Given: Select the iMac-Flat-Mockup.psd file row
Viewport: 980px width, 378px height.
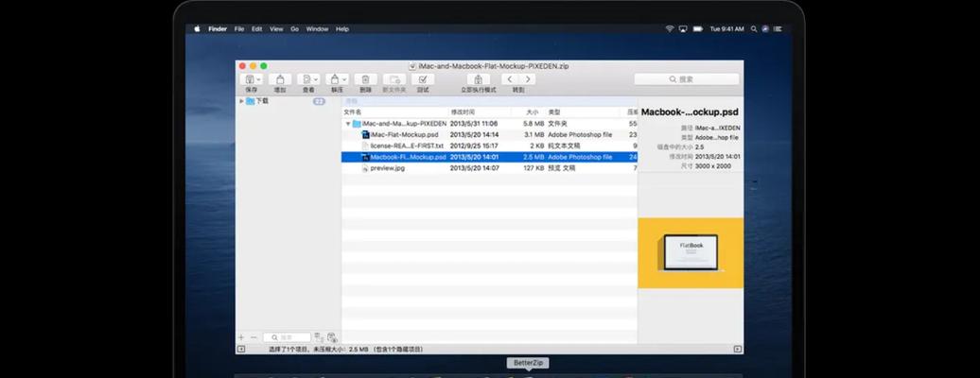Looking at the screenshot, I should (489, 135).
